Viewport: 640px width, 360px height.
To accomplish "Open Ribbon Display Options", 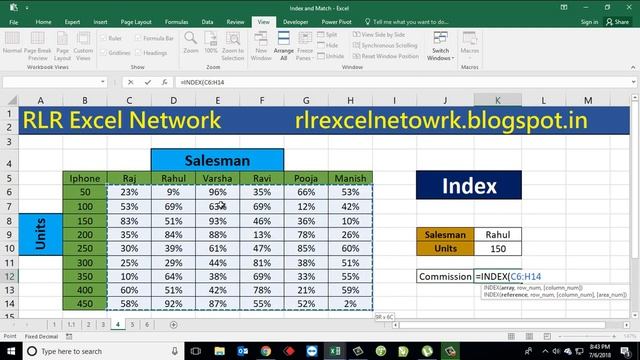I will tap(564, 7).
